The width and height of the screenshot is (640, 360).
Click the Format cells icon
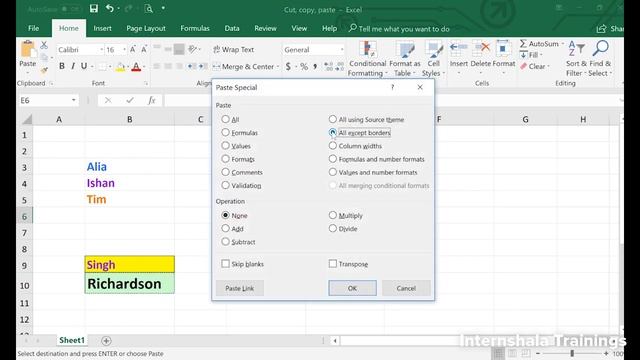click(503, 49)
